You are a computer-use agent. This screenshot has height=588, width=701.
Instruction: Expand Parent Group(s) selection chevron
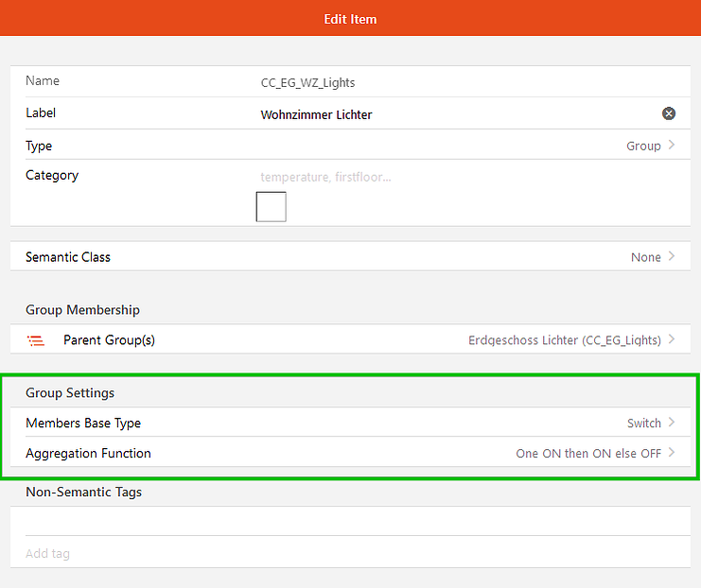[672, 339]
